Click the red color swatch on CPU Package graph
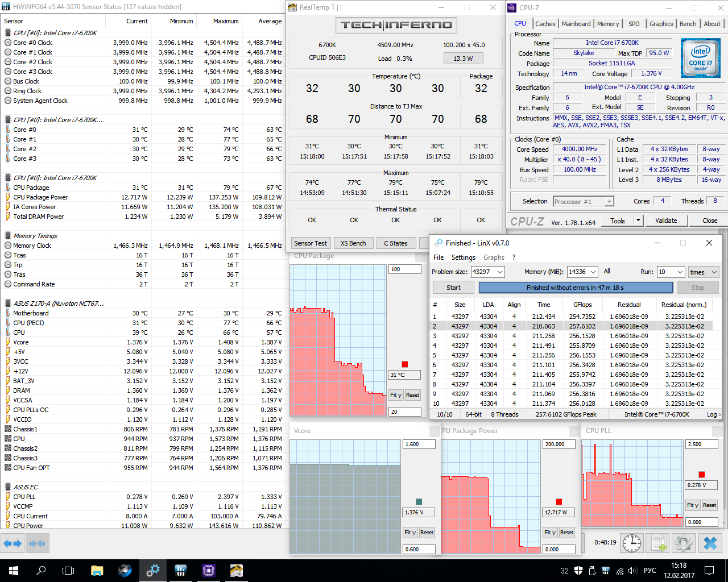 404,364
